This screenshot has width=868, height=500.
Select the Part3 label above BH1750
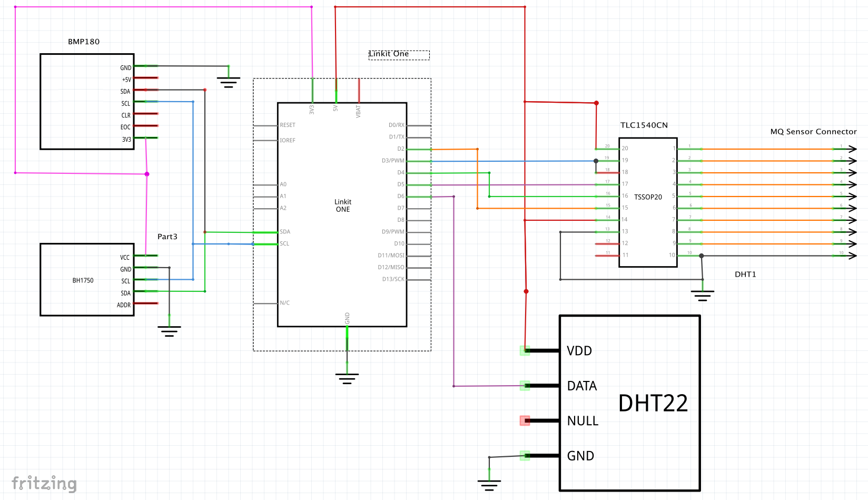(x=167, y=237)
